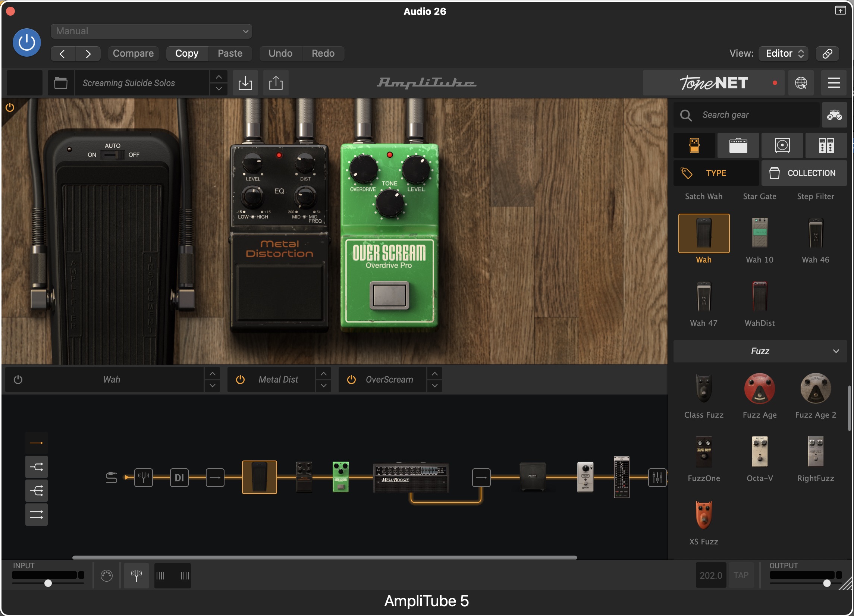The width and height of the screenshot is (854, 616).
Task: Select the Wah pedal thumbnail
Action: tap(704, 233)
